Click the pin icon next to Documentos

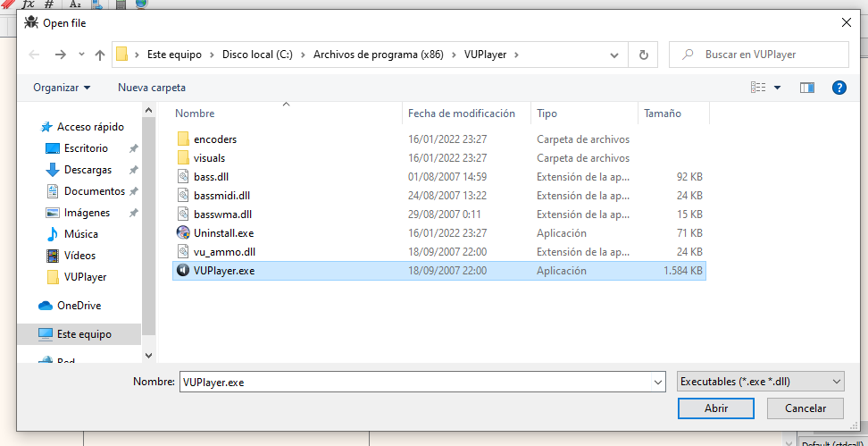coord(133,191)
